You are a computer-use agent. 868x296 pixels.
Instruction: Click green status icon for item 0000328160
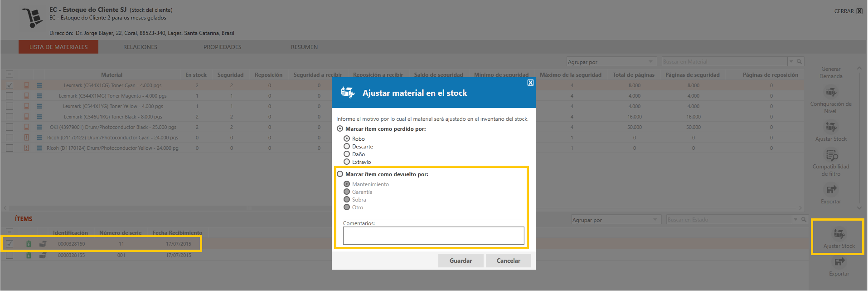[x=29, y=244]
